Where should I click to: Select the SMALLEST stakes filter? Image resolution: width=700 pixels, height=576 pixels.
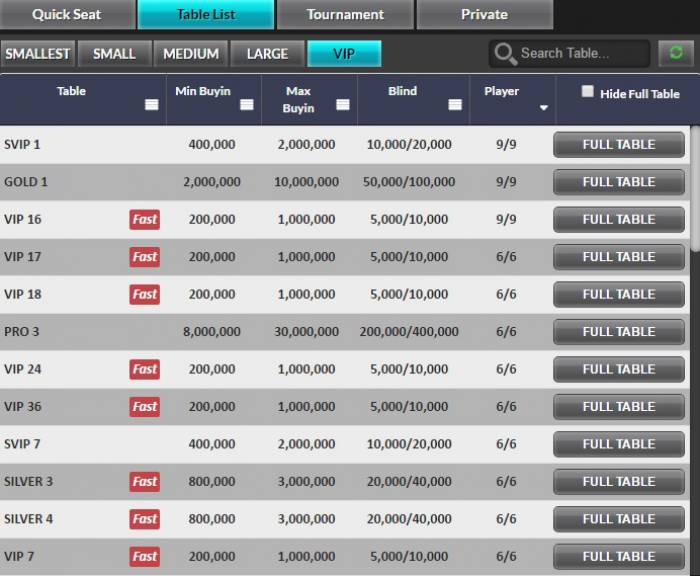click(38, 54)
